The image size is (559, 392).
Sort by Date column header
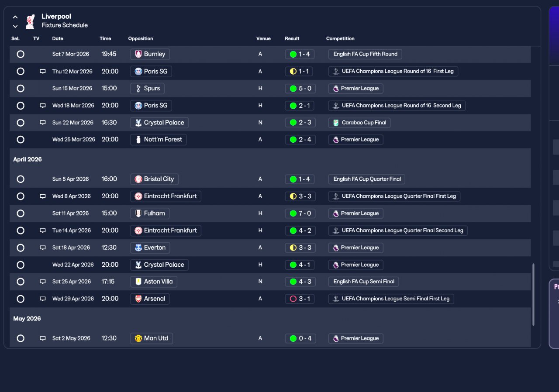point(58,38)
